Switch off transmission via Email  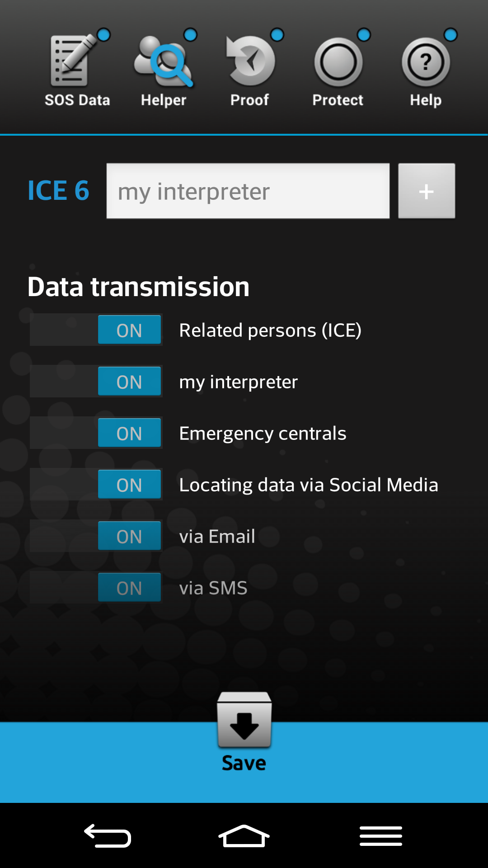129,536
